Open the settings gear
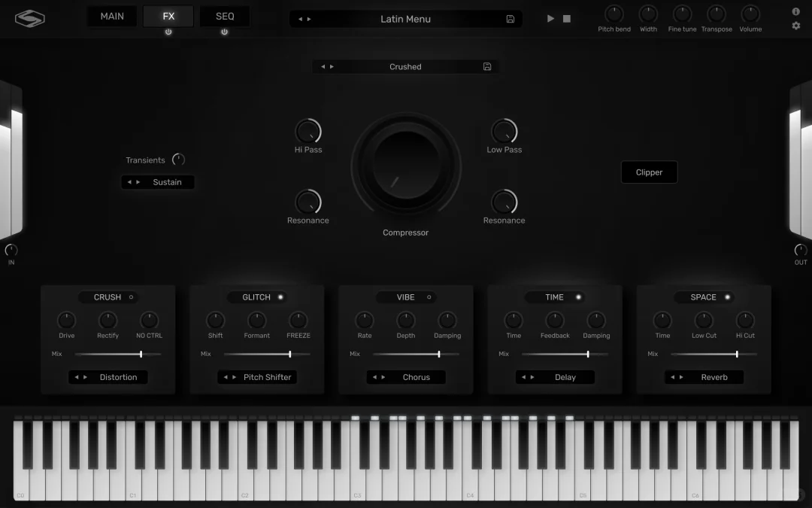The width and height of the screenshot is (812, 508). click(x=796, y=26)
